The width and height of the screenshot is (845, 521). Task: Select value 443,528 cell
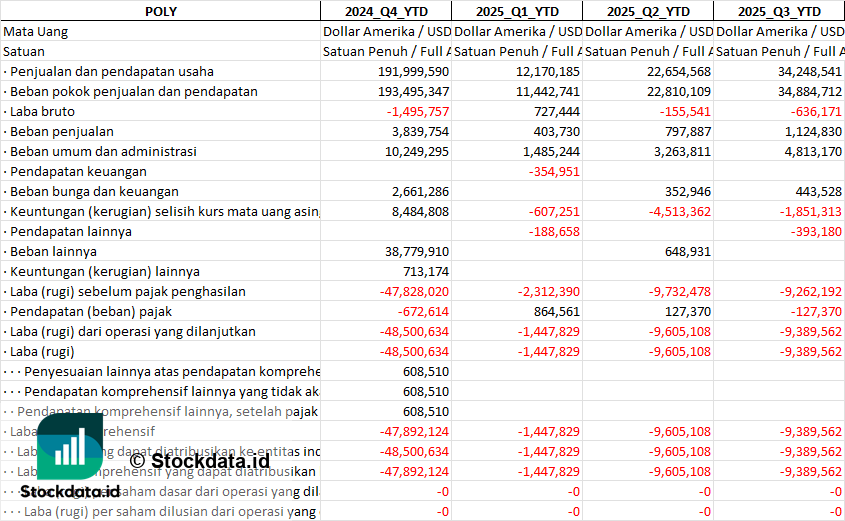[819, 191]
